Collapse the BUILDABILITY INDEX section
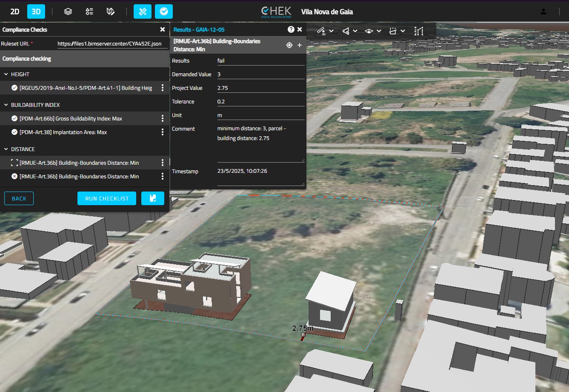 [x=6, y=105]
